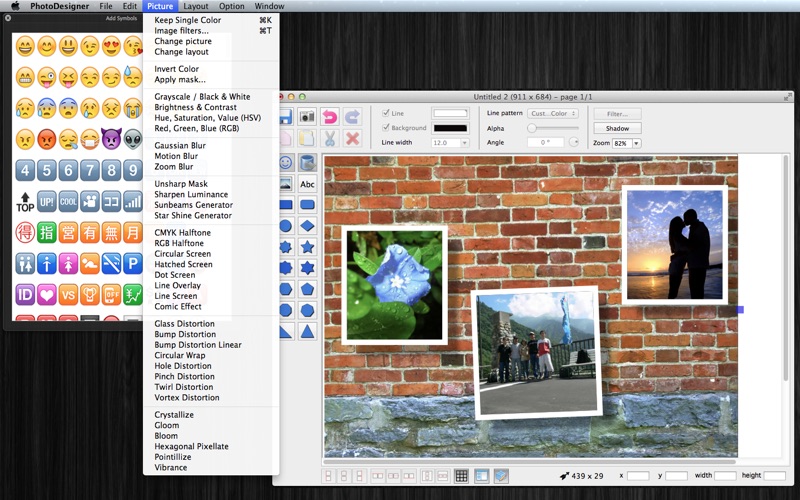Open the Line pattern dropdown
The width and height of the screenshot is (800, 500).
[x=553, y=113]
